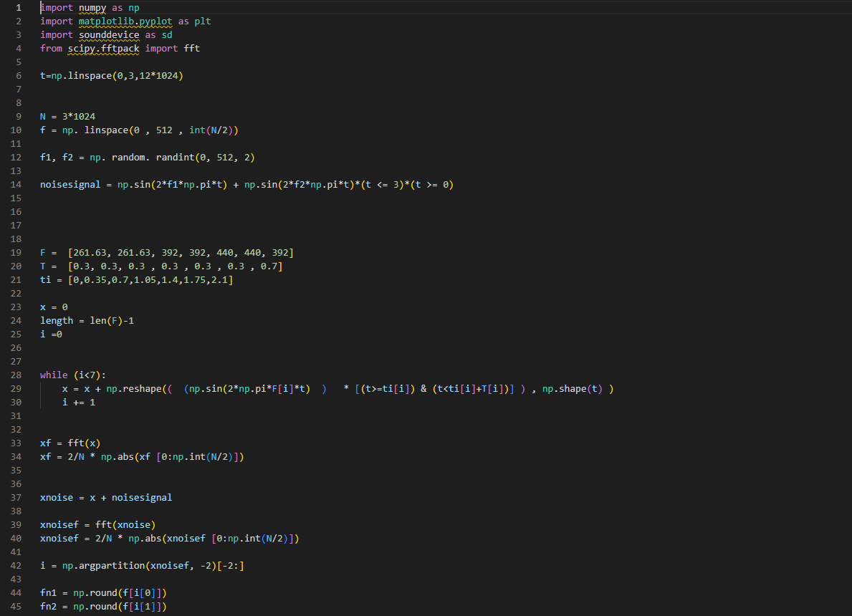The image size is (852, 616).
Task: Click the 'while (i<7):' statement
Action: [73, 375]
